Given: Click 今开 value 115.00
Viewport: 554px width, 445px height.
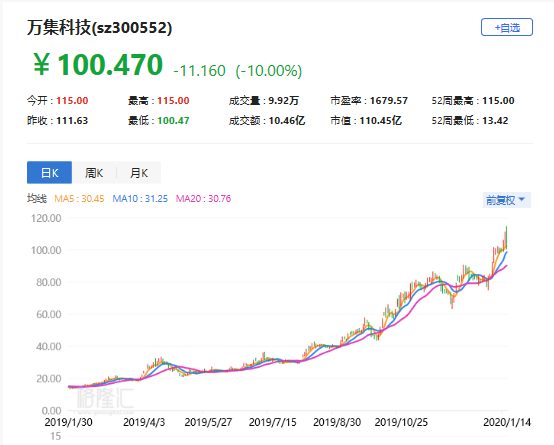Looking at the screenshot, I should 72,101.
